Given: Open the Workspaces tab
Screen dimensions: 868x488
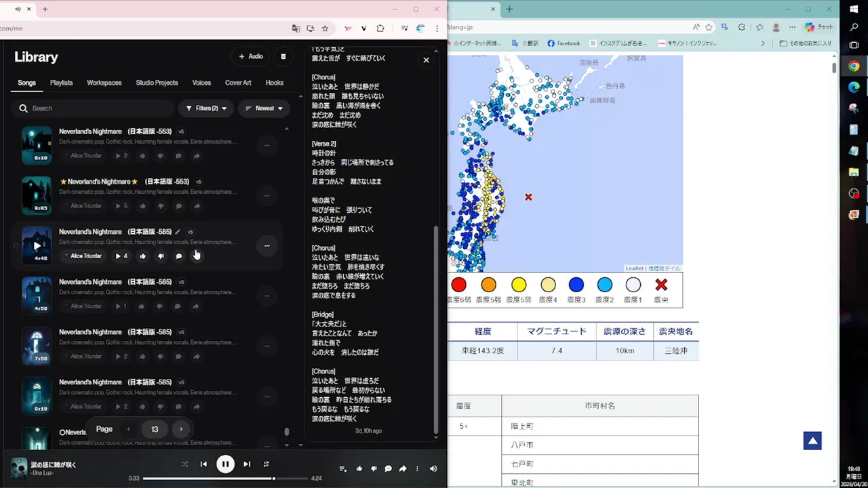Looking at the screenshot, I should (x=104, y=83).
